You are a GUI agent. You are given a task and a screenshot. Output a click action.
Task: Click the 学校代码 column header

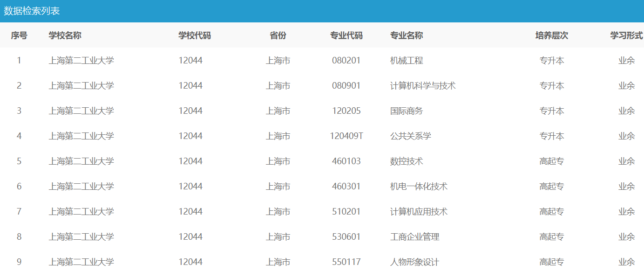[195, 35]
